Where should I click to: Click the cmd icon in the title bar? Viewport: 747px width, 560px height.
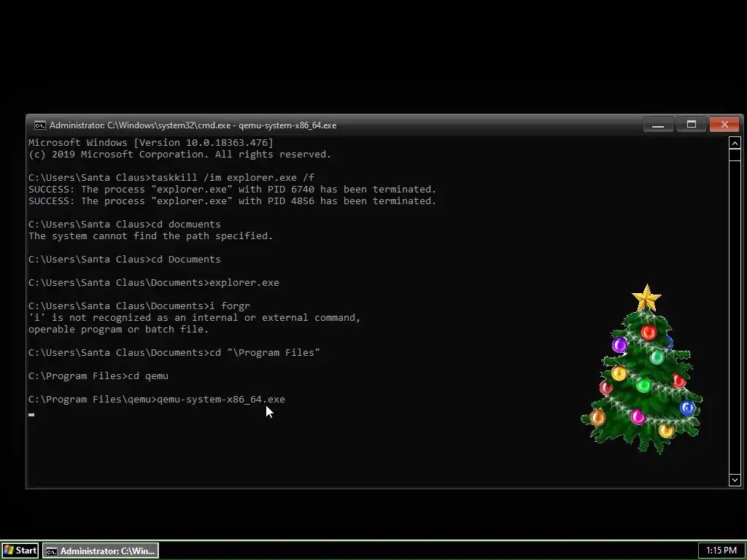point(40,125)
